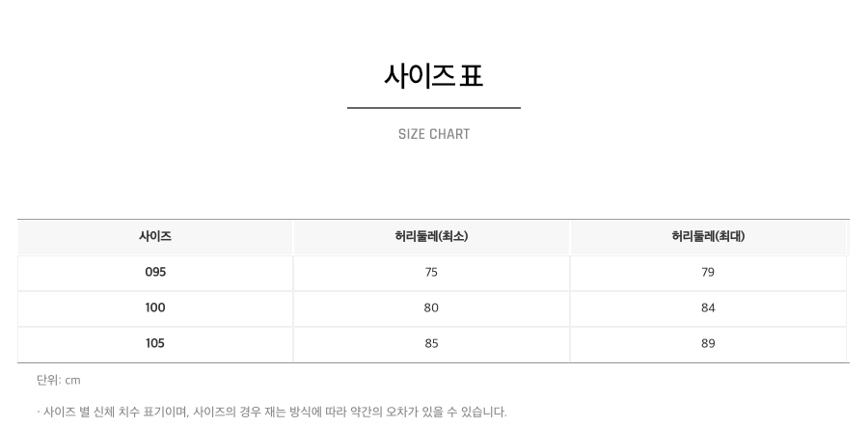This screenshot has height=427, width=868.
Task: Select the 허리둘레(최소) column header
Action: tap(431, 237)
